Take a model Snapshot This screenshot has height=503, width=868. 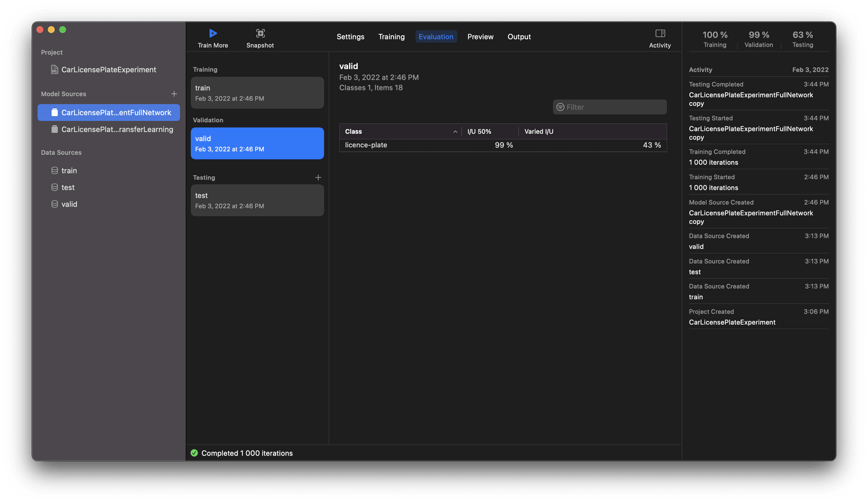click(260, 34)
